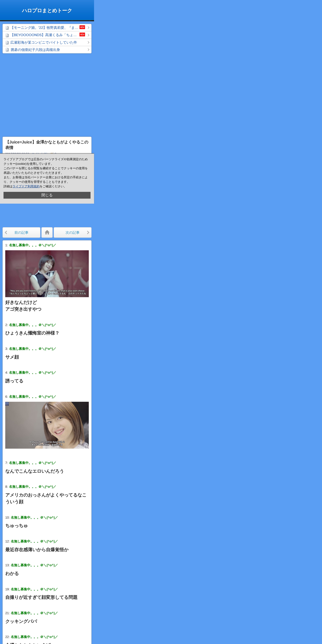Click document icon beside 囲碁の佃亜紀子 article
This screenshot has width=322, height=644.
click(x=7, y=50)
